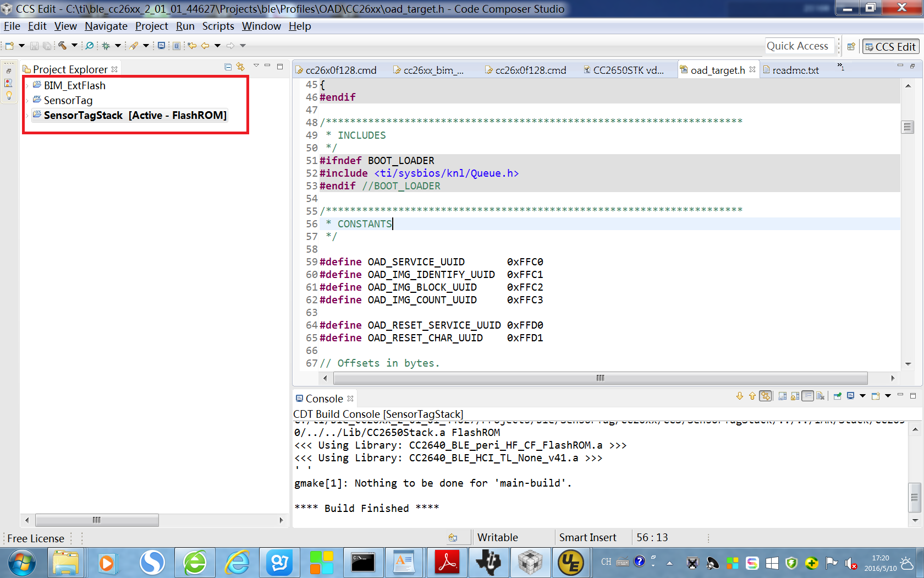Open the Navigate menu
This screenshot has width=924, height=578.
[106, 26]
